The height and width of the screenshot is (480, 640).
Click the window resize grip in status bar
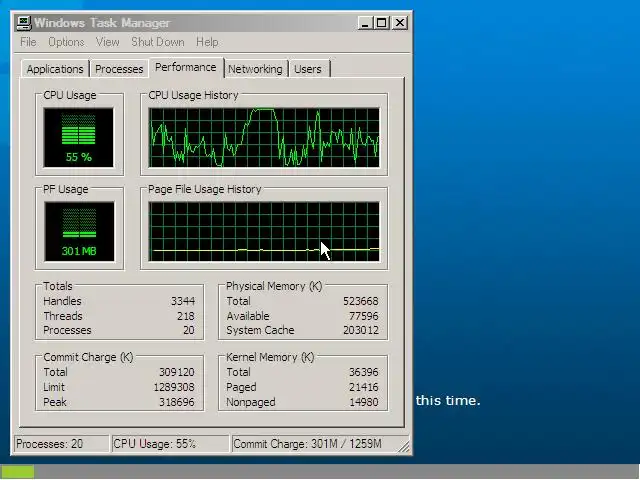pos(404,447)
